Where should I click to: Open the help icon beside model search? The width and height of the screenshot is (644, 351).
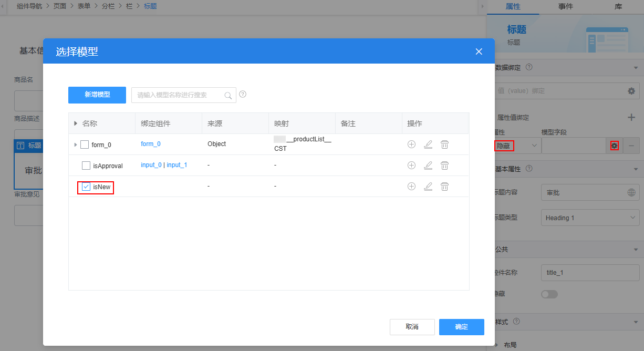pos(243,95)
